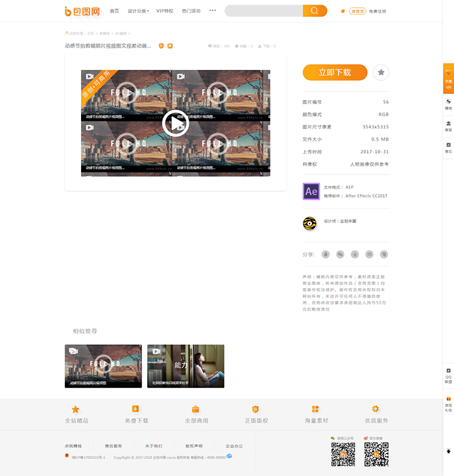
Task: Click the 赚钱 sidebar icon
Action: [x=449, y=102]
